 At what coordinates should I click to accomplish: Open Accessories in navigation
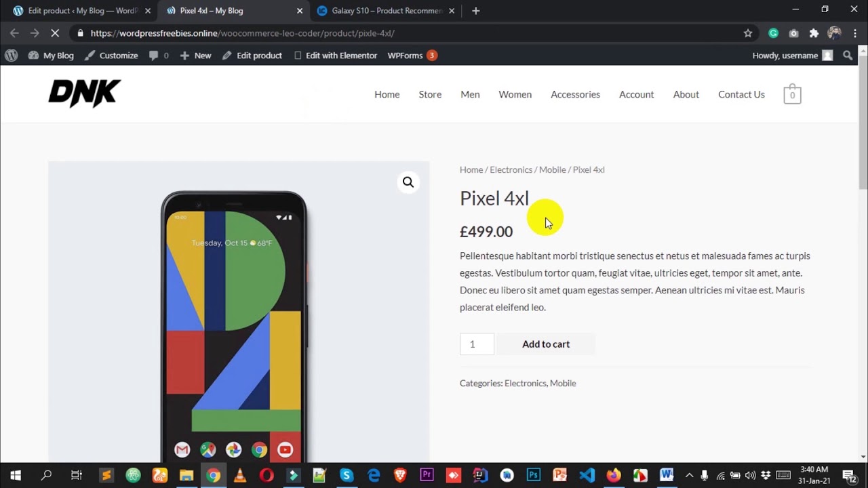(x=575, y=94)
